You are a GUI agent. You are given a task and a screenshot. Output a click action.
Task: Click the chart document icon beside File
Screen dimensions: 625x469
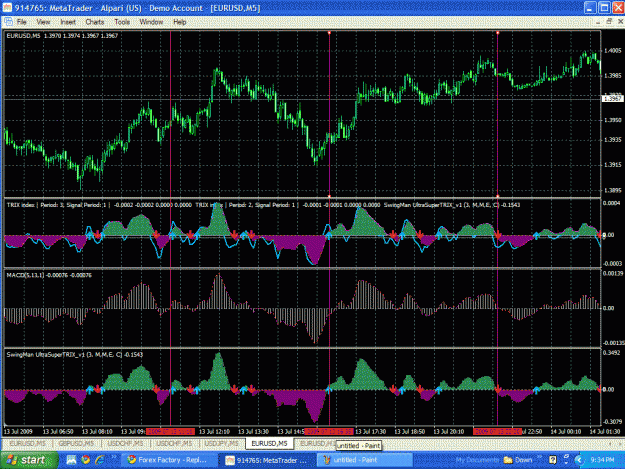click(x=8, y=22)
